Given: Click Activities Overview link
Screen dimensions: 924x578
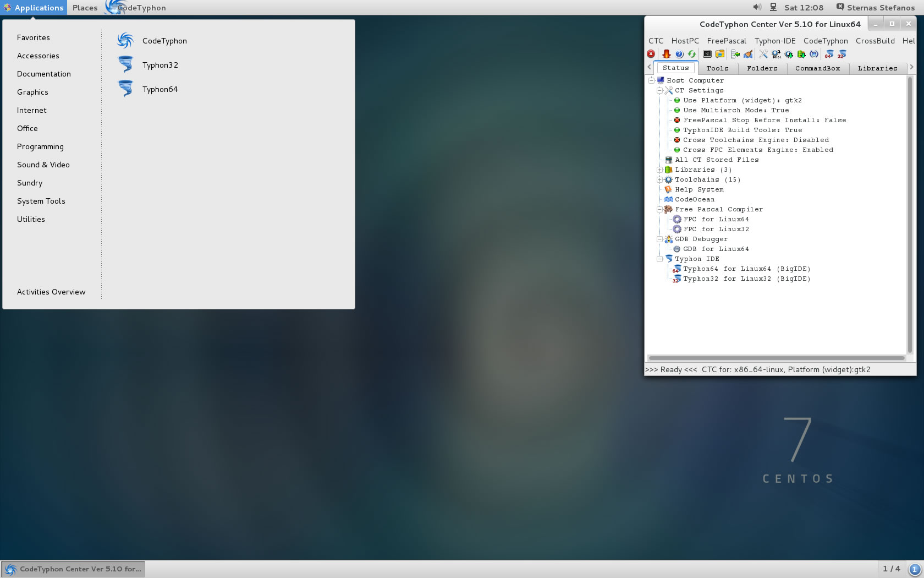Looking at the screenshot, I should click(51, 292).
